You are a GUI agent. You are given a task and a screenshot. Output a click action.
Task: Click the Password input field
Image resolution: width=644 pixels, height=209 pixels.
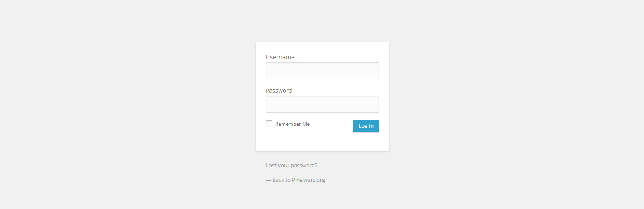click(x=322, y=104)
